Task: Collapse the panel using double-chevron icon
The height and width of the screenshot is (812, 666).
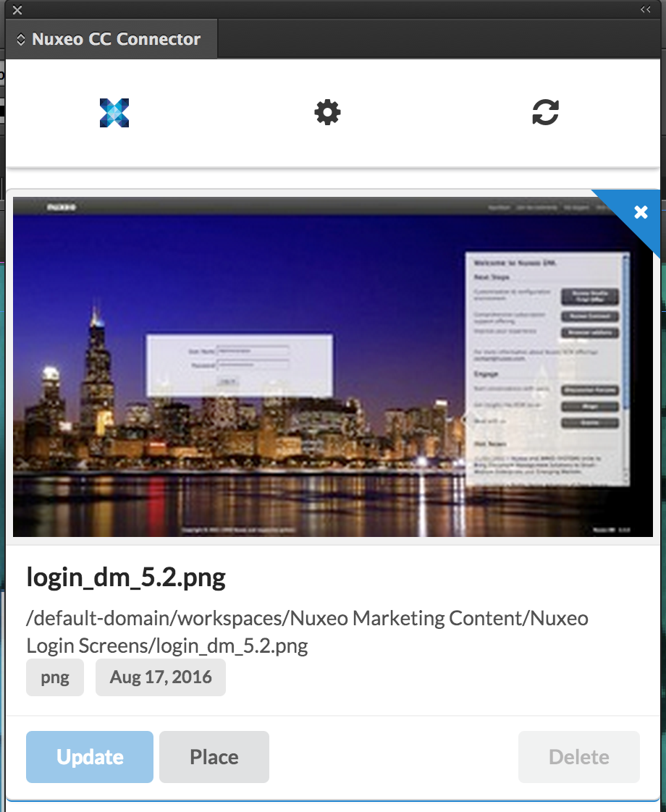Action: [x=645, y=9]
